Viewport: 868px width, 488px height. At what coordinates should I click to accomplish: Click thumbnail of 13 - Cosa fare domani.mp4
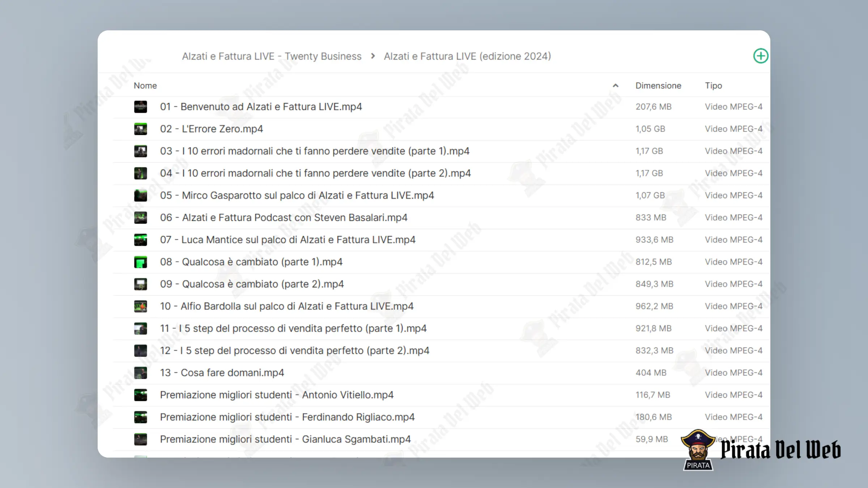140,373
